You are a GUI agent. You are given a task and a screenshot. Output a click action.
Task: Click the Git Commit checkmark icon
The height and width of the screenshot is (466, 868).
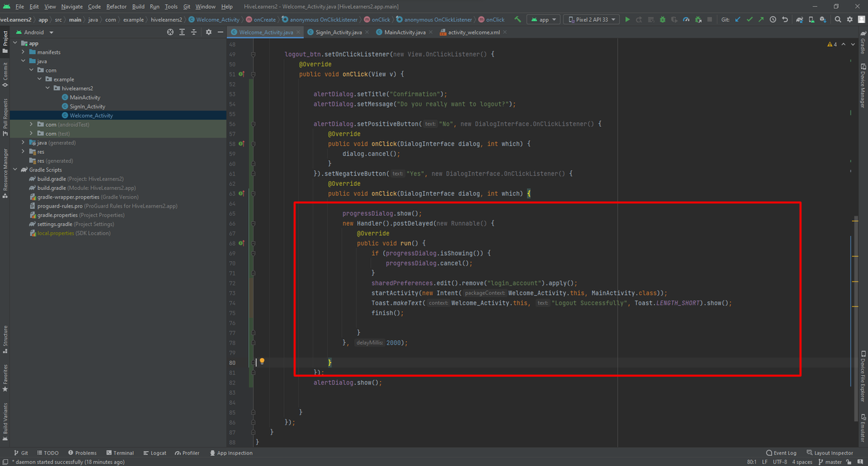tap(749, 20)
